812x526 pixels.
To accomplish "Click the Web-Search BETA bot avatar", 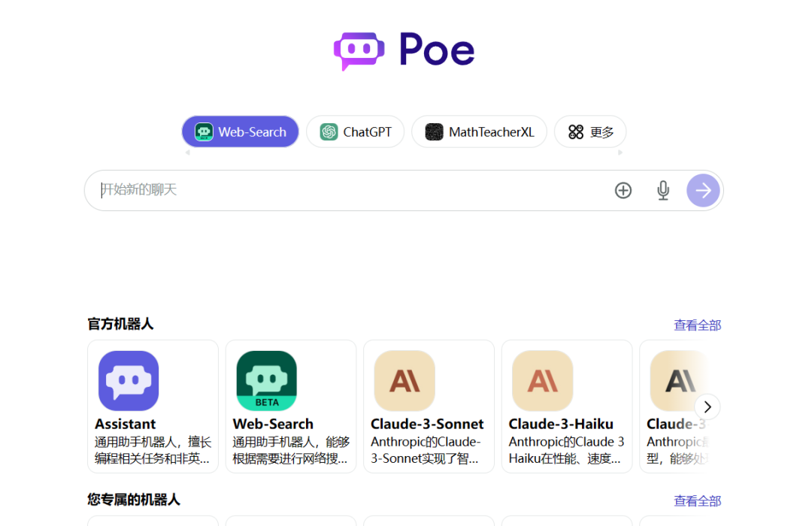I will coord(267,380).
